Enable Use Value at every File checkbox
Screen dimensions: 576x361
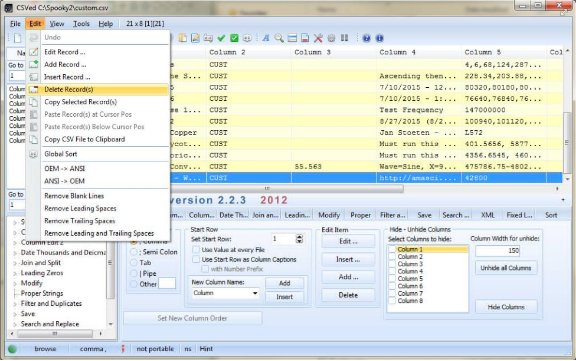[x=196, y=250]
